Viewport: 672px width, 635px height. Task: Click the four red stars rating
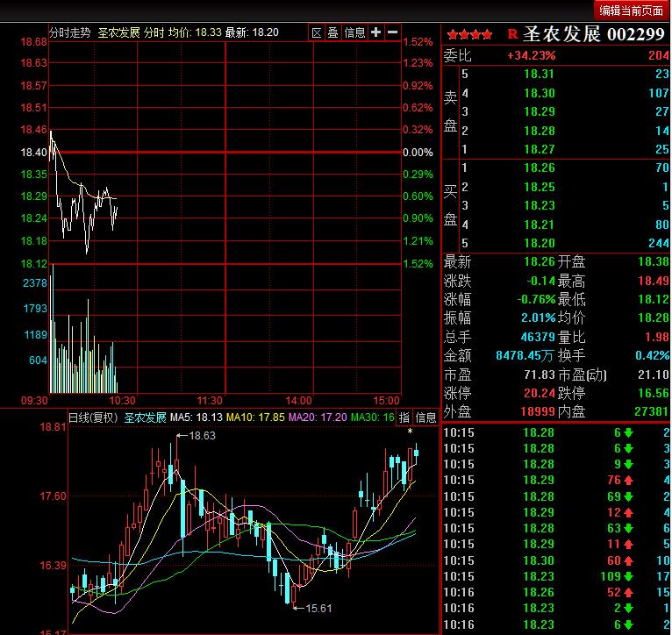469,35
